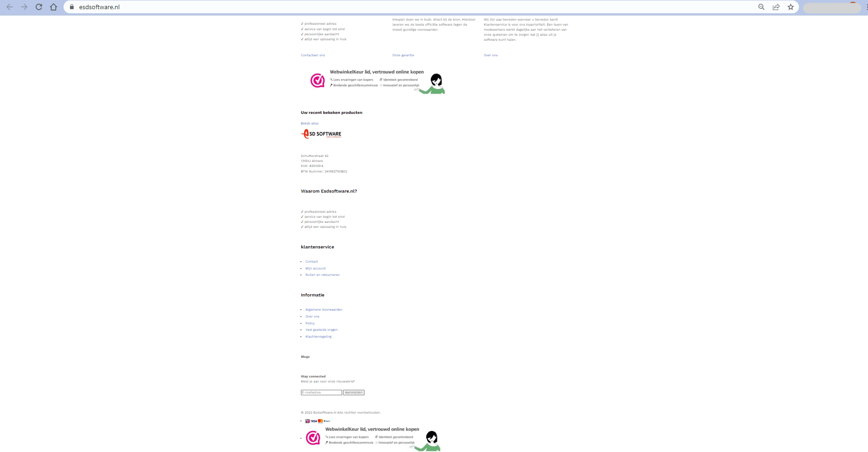Click the payment methods icons in footer
This screenshot has width=868, height=452.
(x=318, y=421)
